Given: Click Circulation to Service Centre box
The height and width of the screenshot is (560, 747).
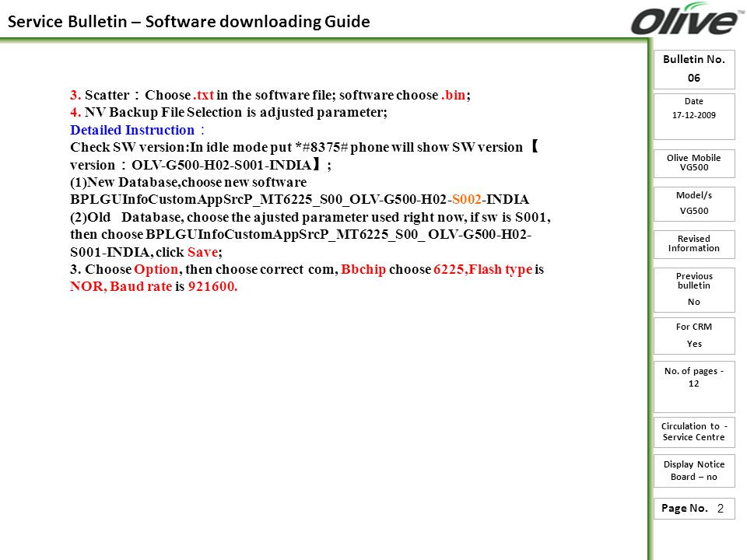Looking at the screenshot, I should coord(694,432).
